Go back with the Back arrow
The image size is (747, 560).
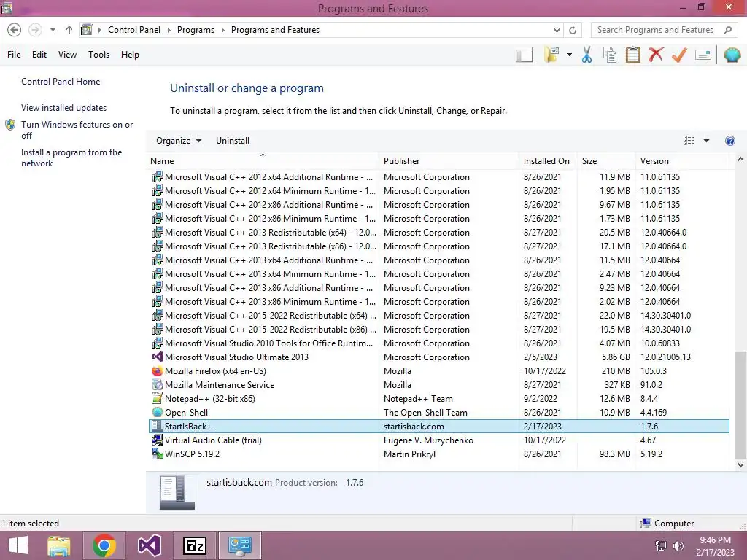[15, 30]
